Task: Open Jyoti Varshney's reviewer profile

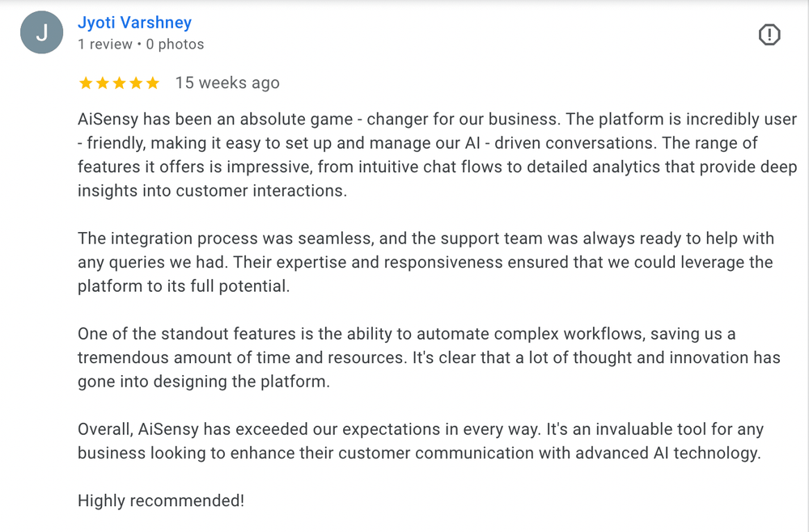Action: (134, 23)
